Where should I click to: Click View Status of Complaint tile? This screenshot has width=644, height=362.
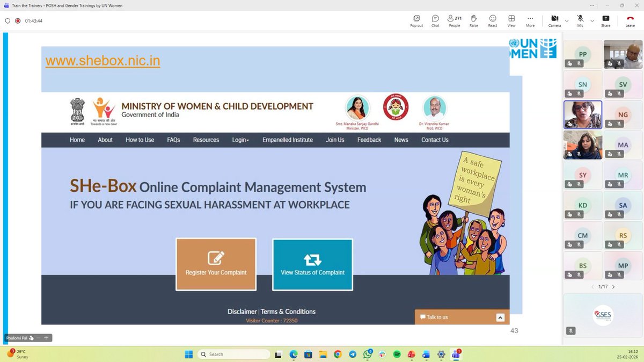(312, 264)
